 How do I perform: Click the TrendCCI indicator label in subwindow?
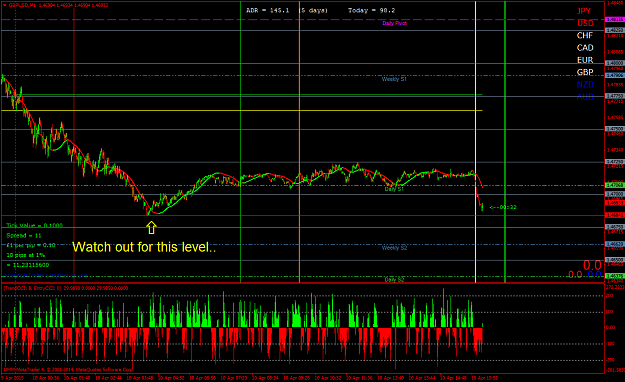[x=65, y=288]
